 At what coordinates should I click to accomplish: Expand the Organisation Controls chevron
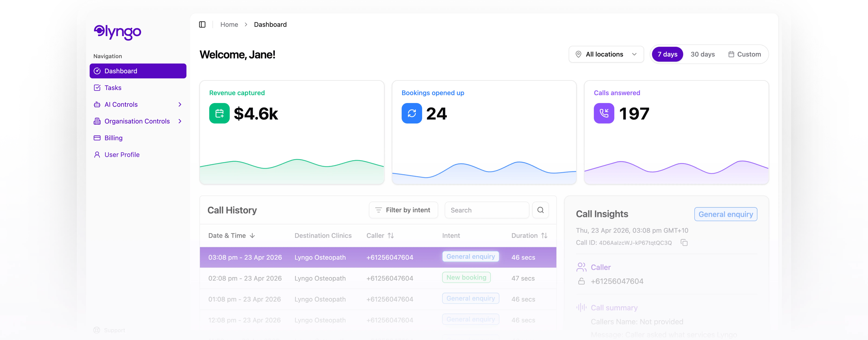180,121
